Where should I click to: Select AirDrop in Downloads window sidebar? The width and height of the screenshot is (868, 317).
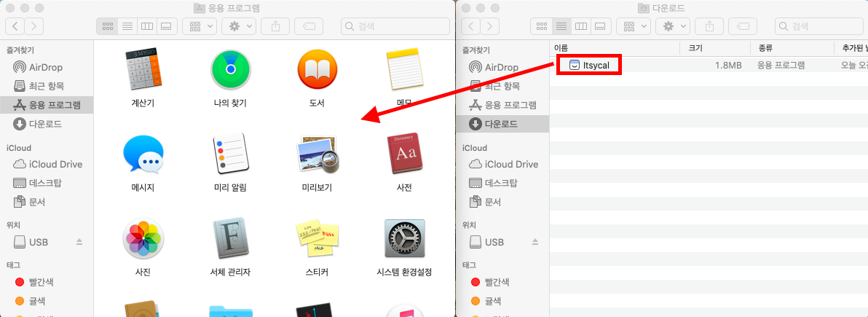tap(502, 68)
